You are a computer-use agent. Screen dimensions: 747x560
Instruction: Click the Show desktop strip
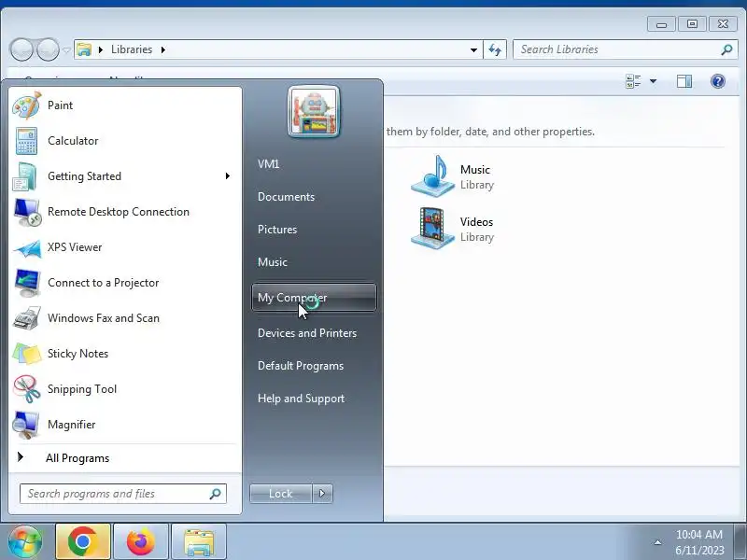[740, 541]
